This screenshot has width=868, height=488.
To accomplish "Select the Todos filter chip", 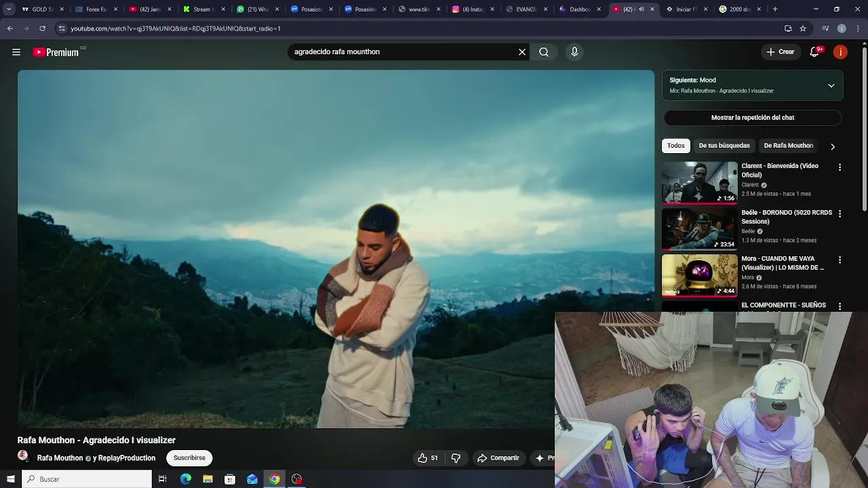I will click(x=675, y=146).
